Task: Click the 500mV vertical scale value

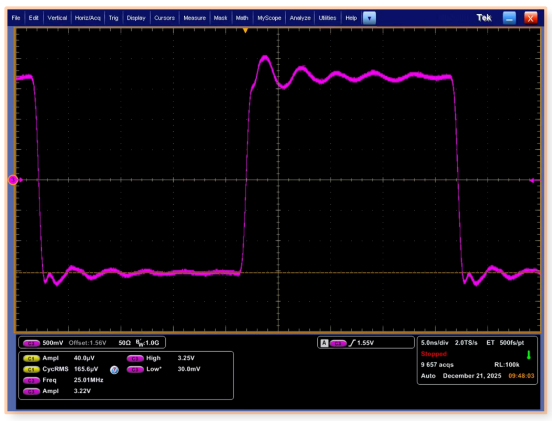Action: pos(53,343)
